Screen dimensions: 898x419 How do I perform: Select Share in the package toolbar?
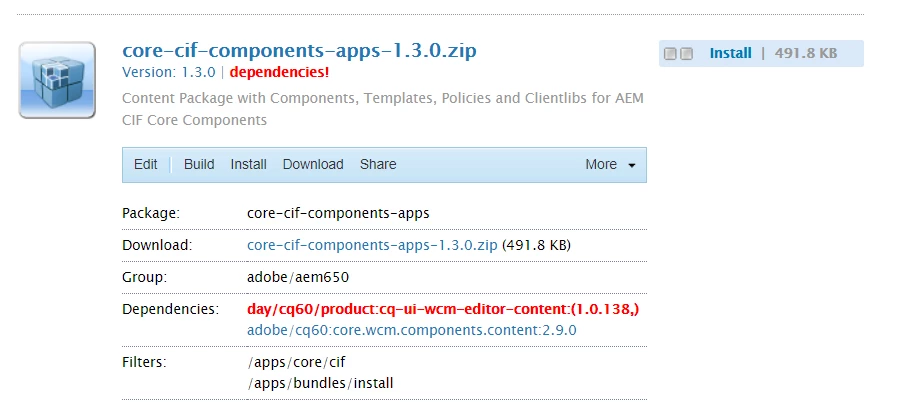378,164
